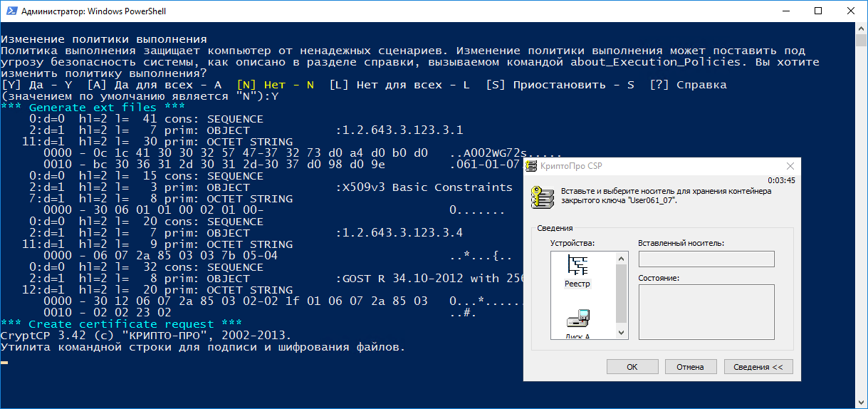The height and width of the screenshot is (409, 868).
Task: Close the PowerShell window
Action: (851, 11)
